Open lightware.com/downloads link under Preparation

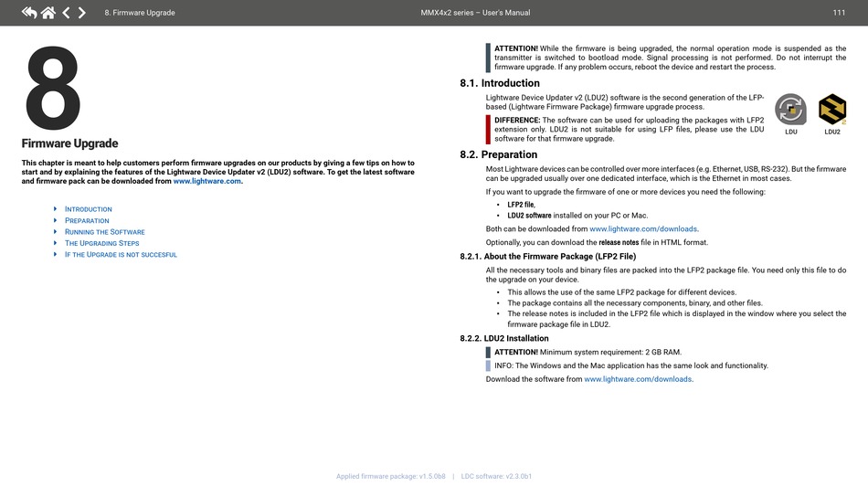[x=643, y=228]
